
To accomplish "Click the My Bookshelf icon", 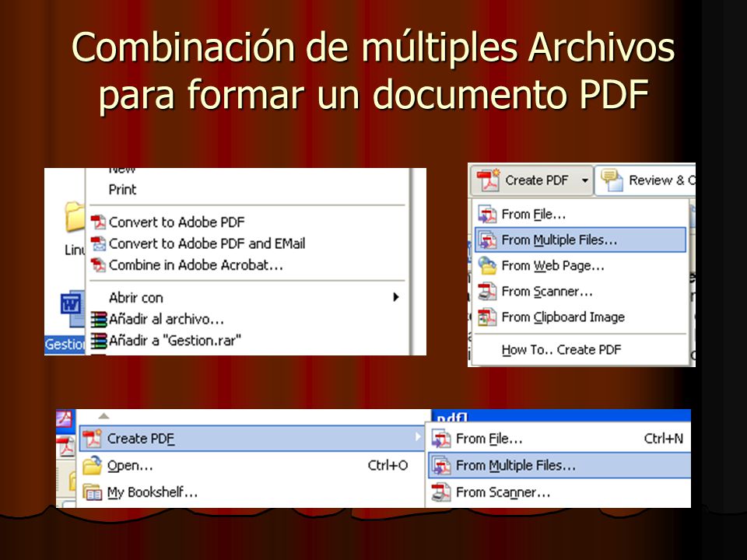I will (93, 493).
